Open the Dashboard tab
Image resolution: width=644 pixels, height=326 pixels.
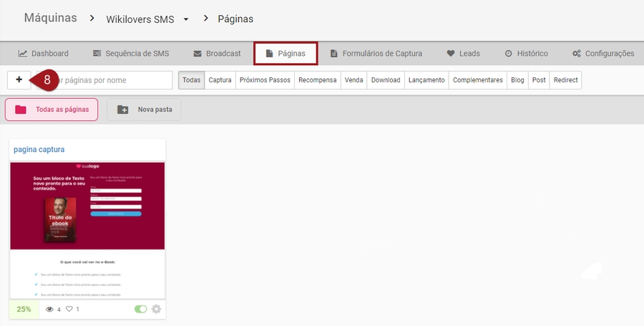tap(44, 53)
